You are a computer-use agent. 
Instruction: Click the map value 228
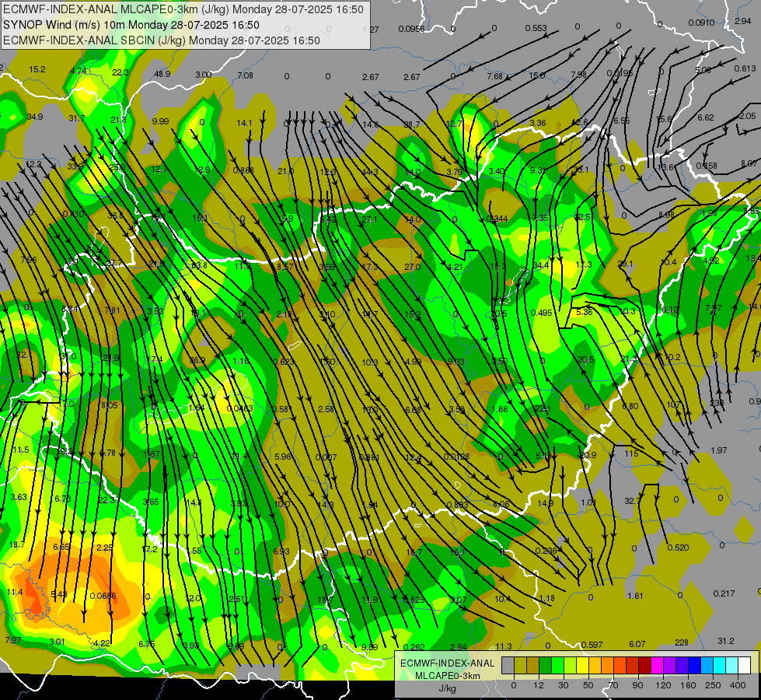tap(682, 642)
